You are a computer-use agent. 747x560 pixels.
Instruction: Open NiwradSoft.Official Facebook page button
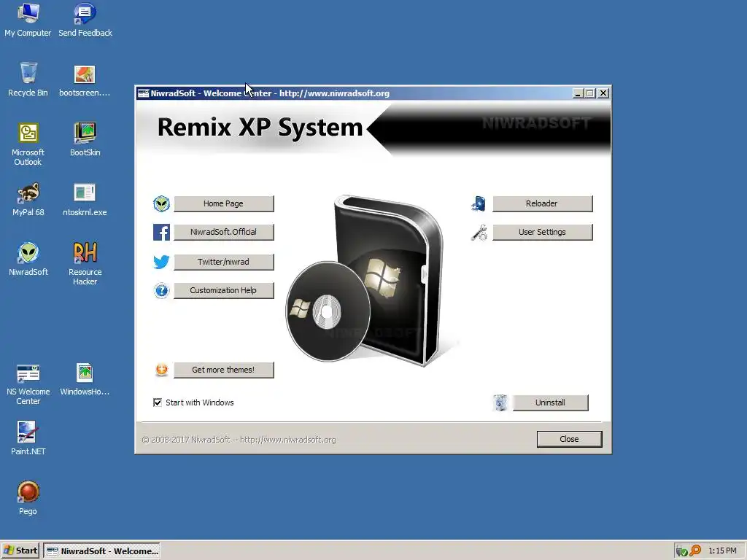point(223,232)
